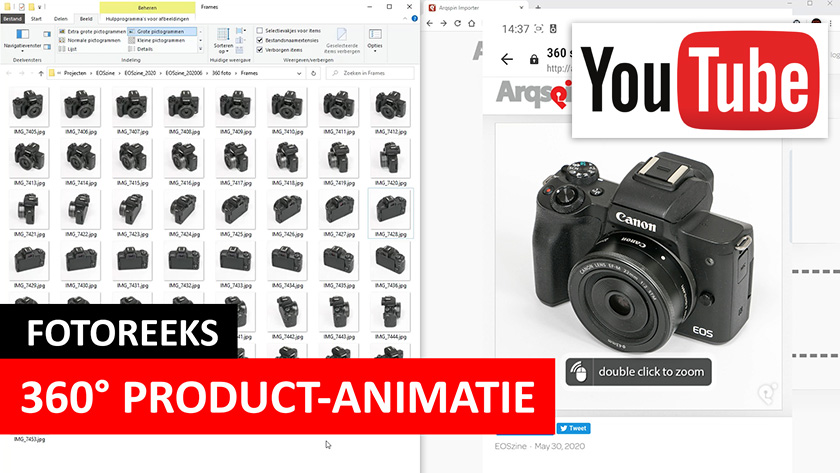Open the Bestand menu
The image size is (840, 473).
pos(12,18)
